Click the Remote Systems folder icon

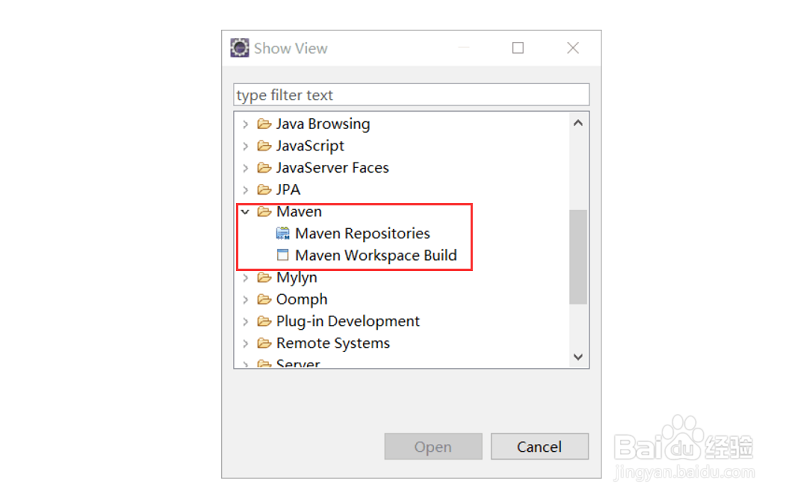[x=264, y=344]
